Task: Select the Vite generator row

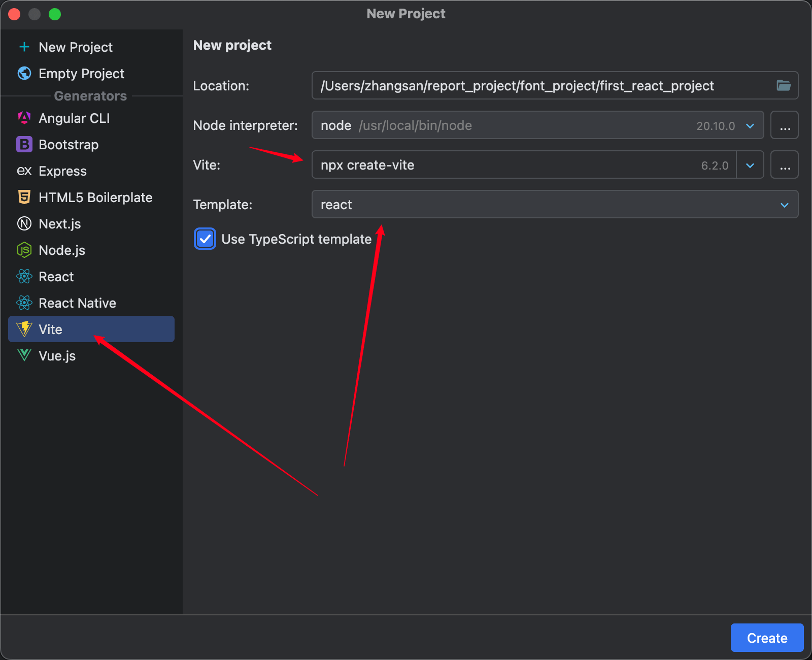Action: click(x=91, y=329)
